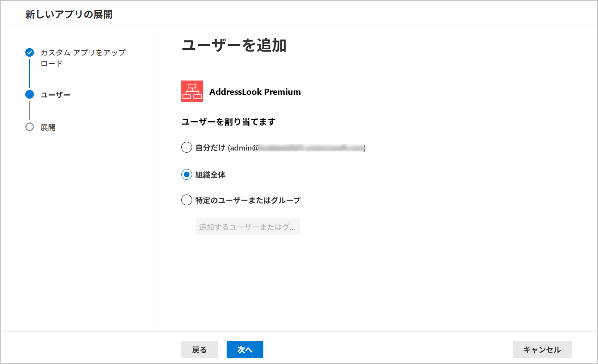The image size is (598, 364).
Task: Select the 自分だけ radio option
Action: pos(187,147)
